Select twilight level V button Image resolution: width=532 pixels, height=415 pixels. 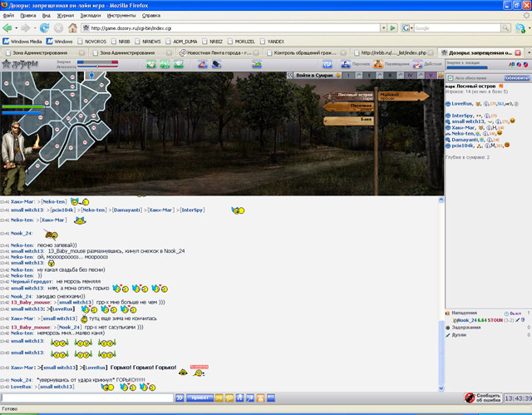(431, 76)
